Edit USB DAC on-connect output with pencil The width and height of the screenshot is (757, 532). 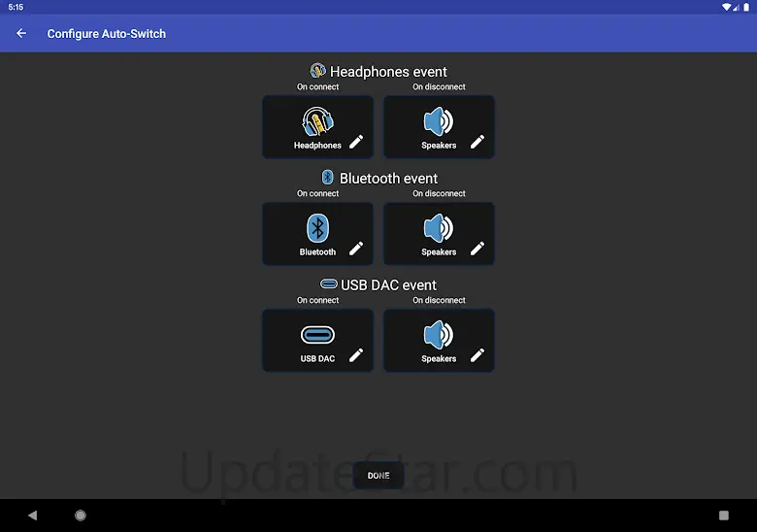(356, 355)
